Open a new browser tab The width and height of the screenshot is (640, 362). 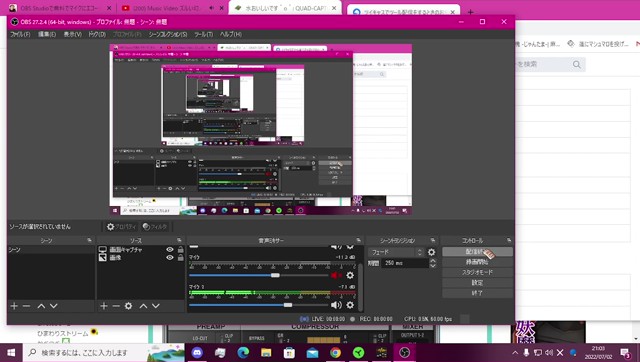(470, 12)
